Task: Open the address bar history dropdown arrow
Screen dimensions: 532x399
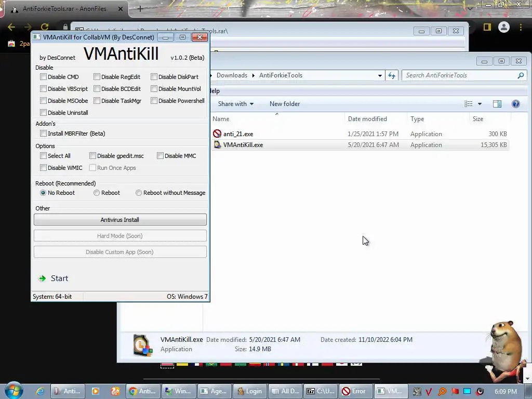Action: coord(380,75)
